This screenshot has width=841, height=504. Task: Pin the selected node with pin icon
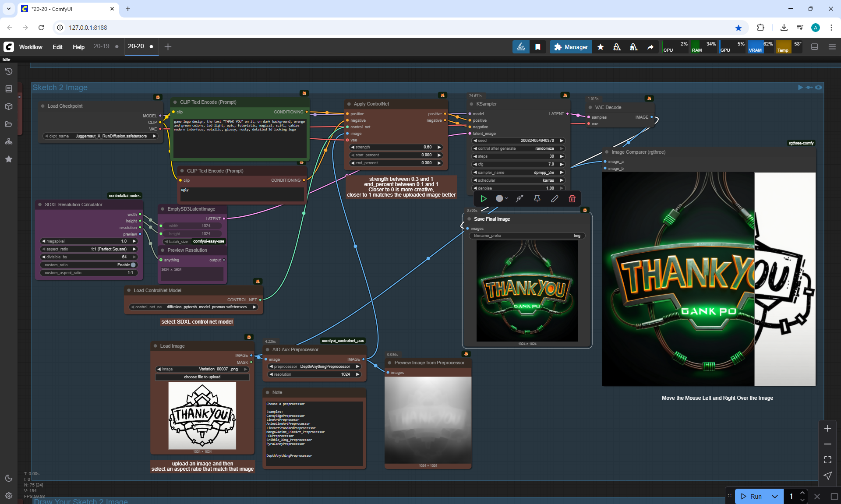tap(537, 199)
